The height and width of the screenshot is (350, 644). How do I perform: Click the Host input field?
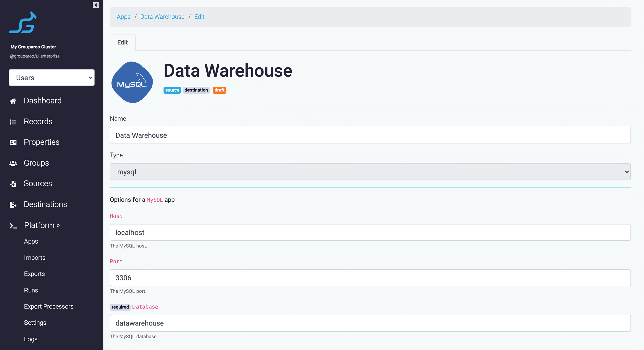pyautogui.click(x=370, y=232)
